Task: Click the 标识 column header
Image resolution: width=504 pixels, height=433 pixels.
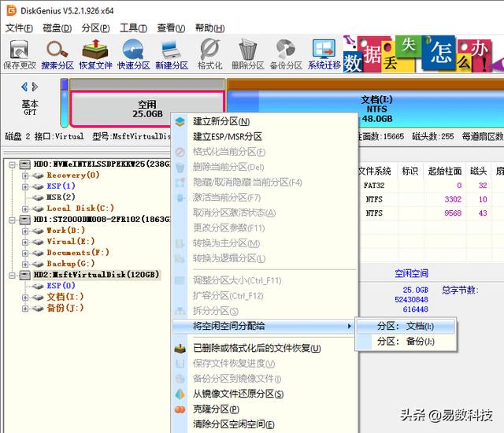Action: (410, 171)
